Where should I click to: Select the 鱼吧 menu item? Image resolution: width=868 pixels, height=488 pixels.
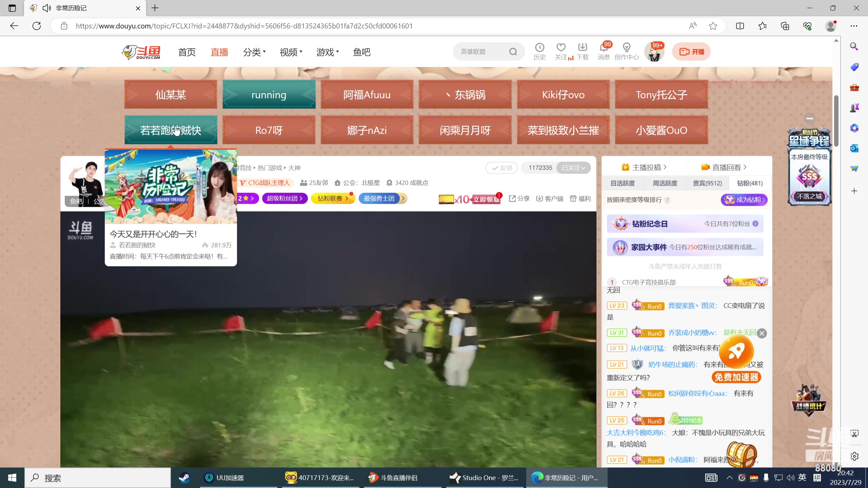pyautogui.click(x=361, y=52)
